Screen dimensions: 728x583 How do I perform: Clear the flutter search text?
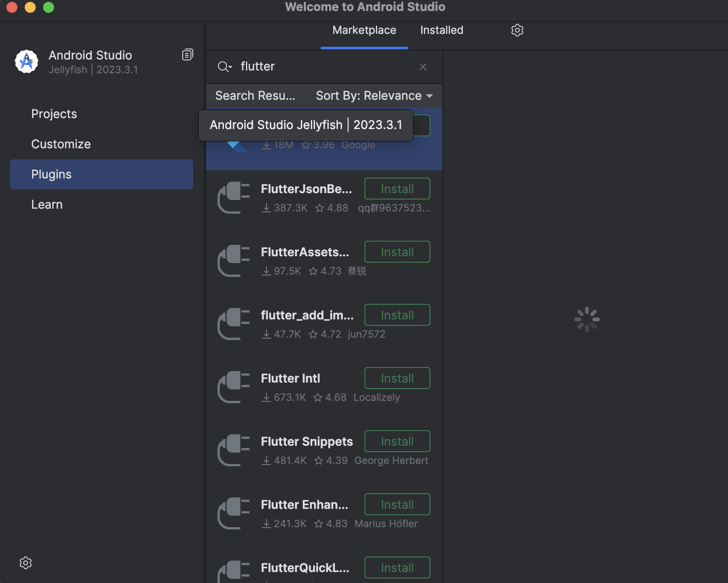pyautogui.click(x=423, y=67)
